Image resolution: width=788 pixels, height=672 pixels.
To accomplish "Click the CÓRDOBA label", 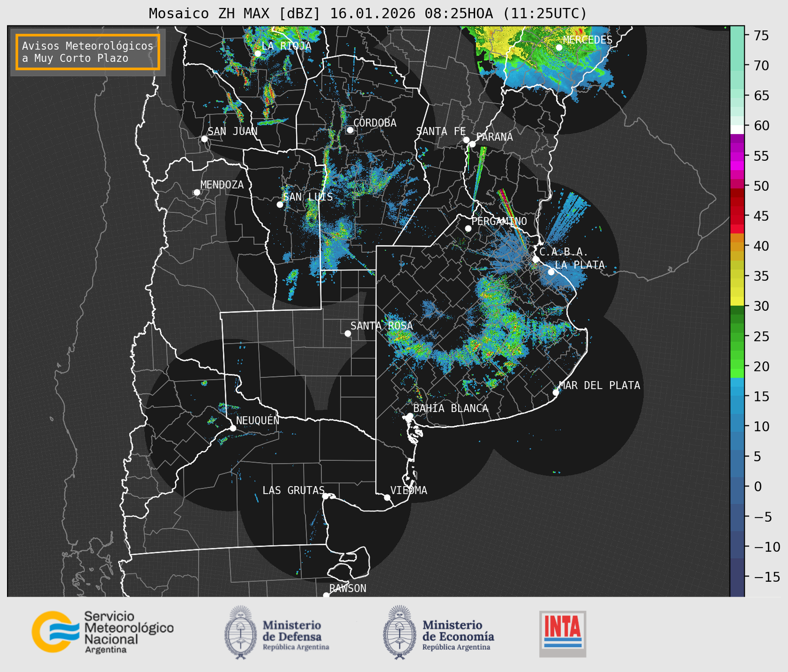I will point(375,122).
